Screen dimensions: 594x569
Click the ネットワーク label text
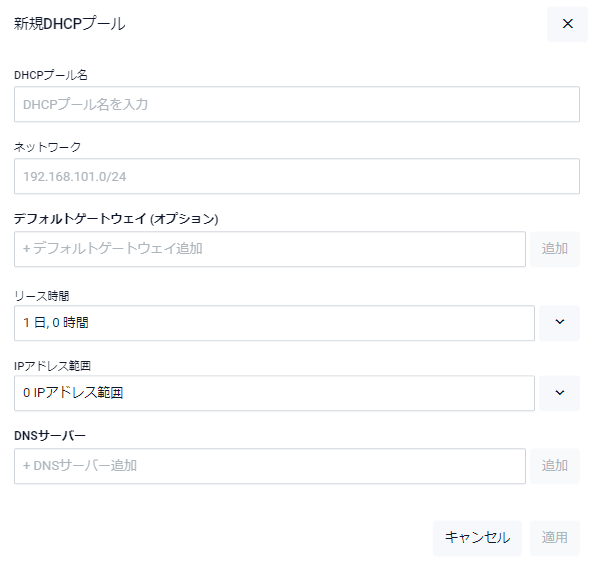pos(48,147)
